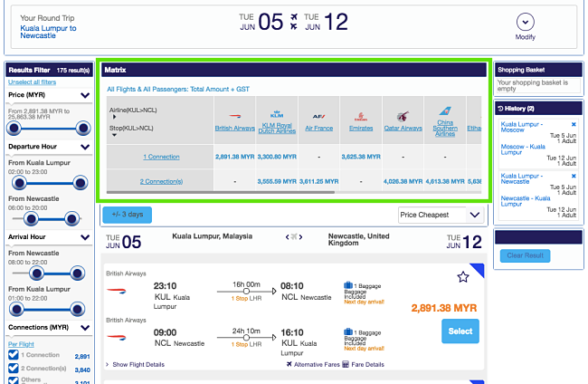The height and width of the screenshot is (384, 588).
Task: Remove Kuala Lumpur - Moscow history entry
Action: tap(574, 124)
